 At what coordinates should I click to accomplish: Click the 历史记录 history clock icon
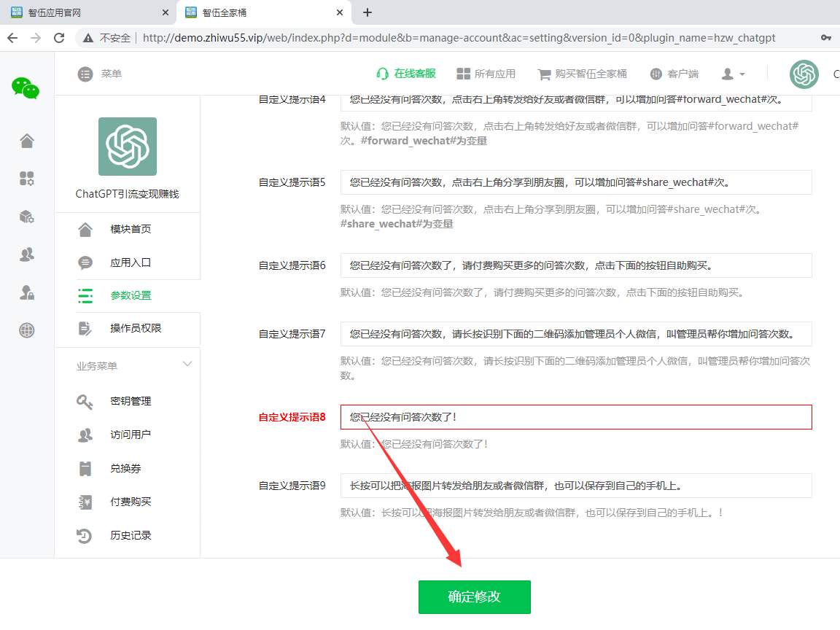pos(85,536)
